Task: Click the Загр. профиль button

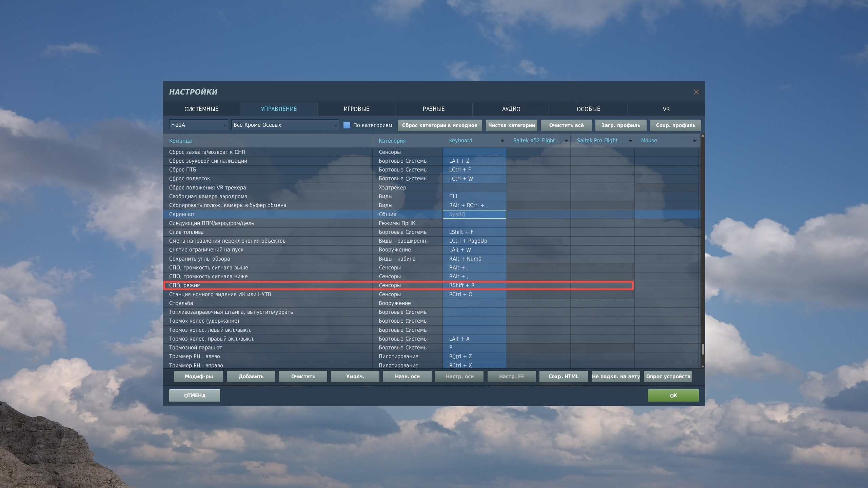Action: coord(621,125)
